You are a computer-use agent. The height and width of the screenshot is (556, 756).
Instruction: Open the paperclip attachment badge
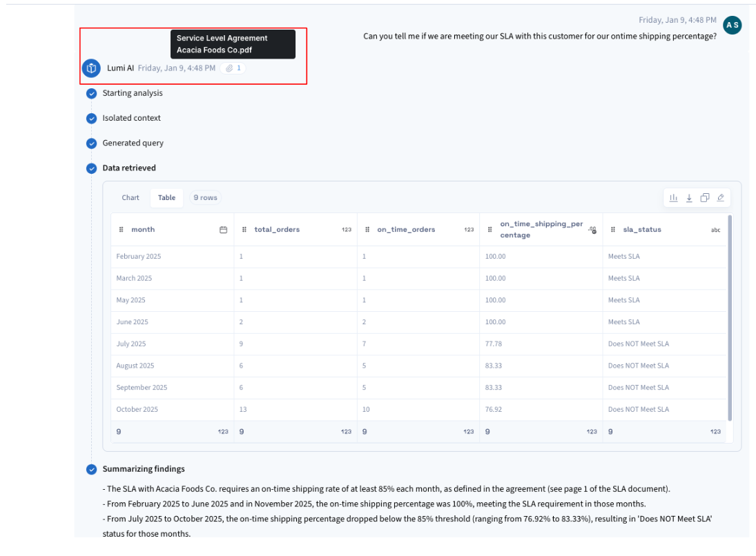point(233,68)
